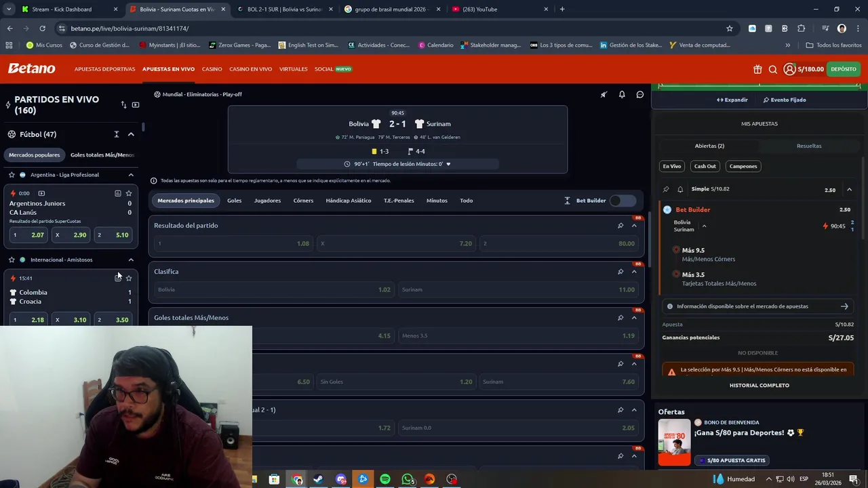Toggle the Cash Out filter chip
Image resolution: width=868 pixels, height=488 pixels.
(x=705, y=166)
